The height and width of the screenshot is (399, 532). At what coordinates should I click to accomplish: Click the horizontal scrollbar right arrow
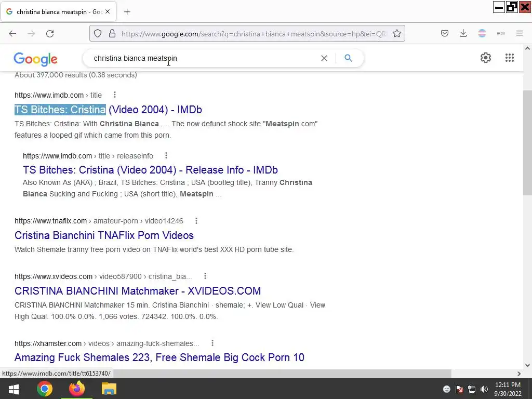click(x=519, y=374)
